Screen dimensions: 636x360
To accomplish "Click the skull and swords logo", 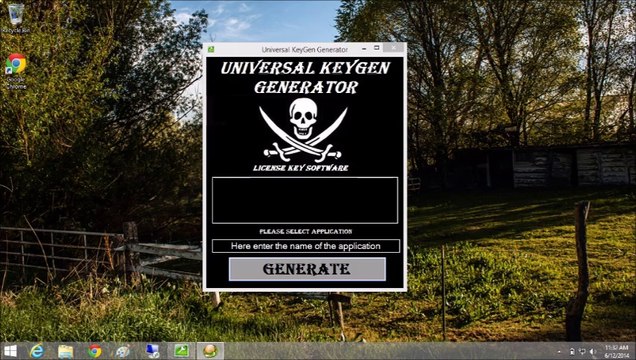I will (x=303, y=130).
